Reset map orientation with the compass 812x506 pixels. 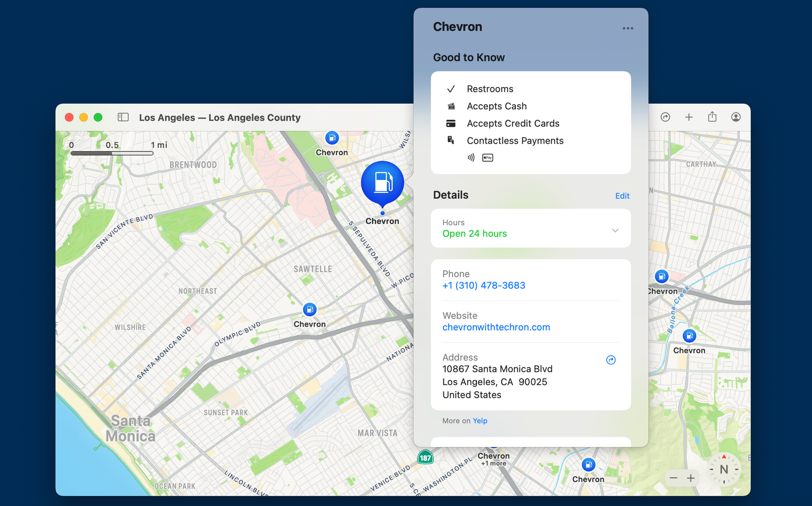[723, 469]
